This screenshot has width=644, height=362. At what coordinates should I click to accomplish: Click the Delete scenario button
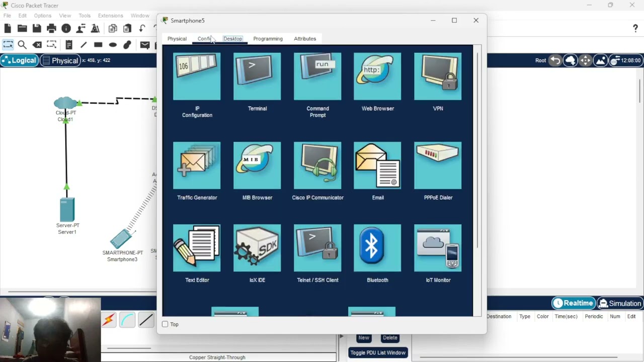coord(390,338)
